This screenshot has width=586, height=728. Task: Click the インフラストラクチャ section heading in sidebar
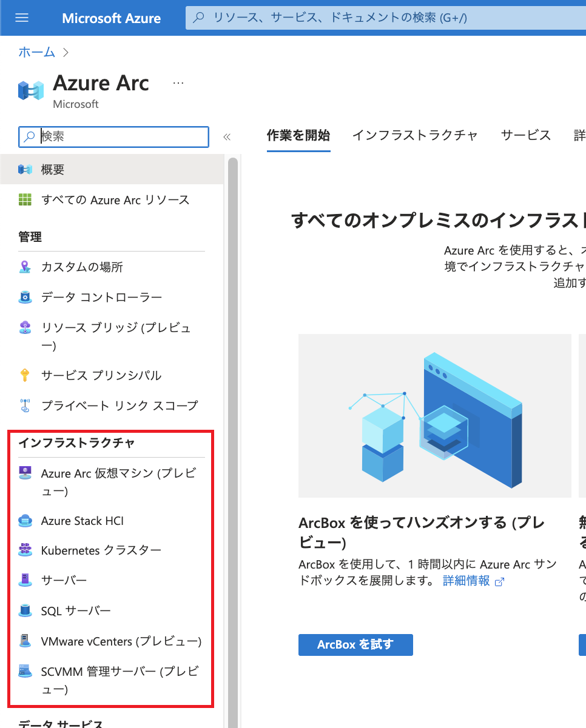pos(76,442)
